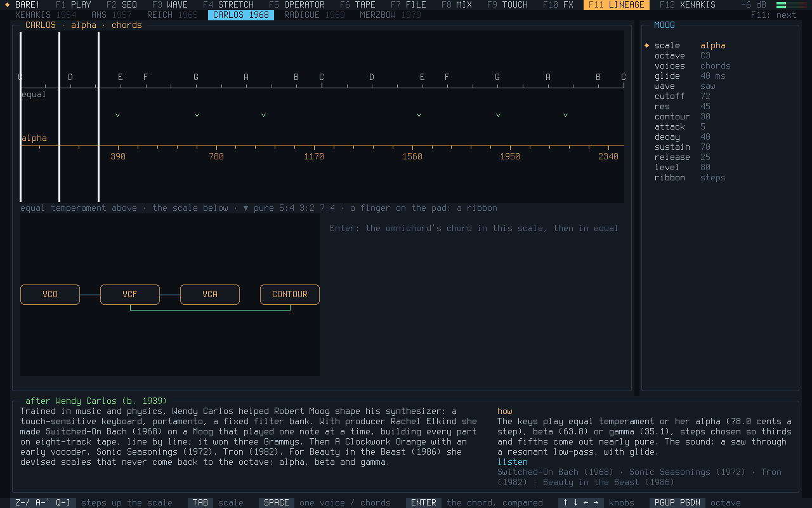Image resolution: width=812 pixels, height=508 pixels.
Task: Select the CARLOS 1968 lineage entry
Action: (x=241, y=15)
